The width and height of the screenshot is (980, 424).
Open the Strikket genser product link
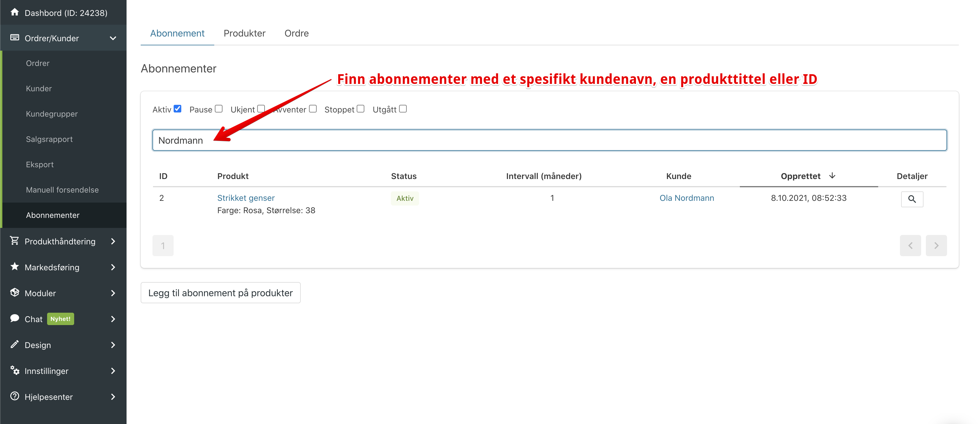[246, 198]
